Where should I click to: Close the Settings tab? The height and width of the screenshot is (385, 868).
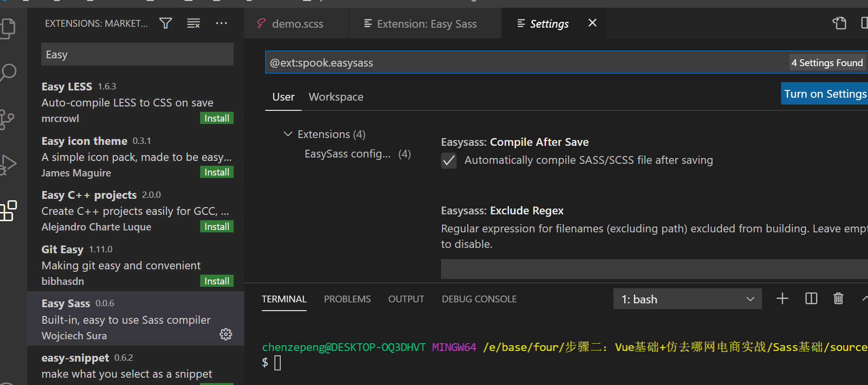[592, 23]
